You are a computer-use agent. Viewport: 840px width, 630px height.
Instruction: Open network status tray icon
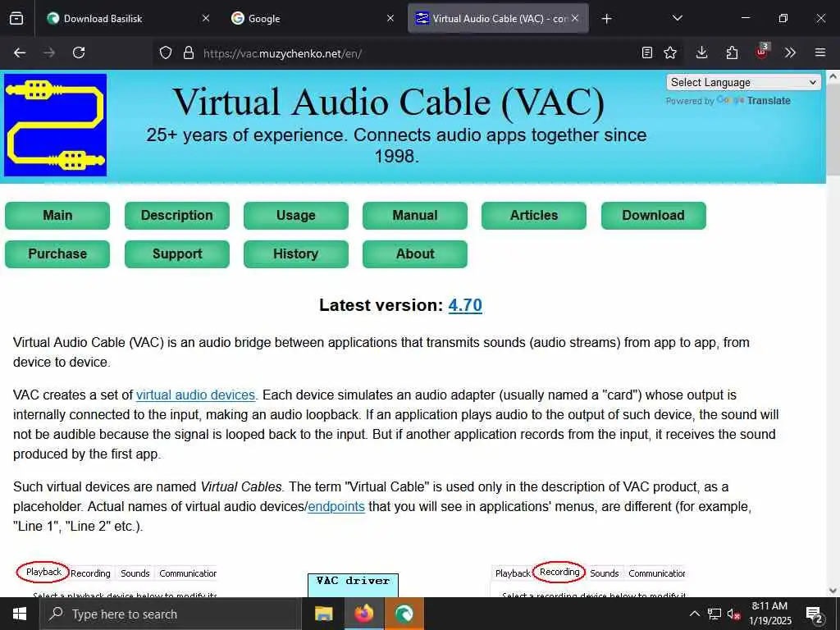714,614
